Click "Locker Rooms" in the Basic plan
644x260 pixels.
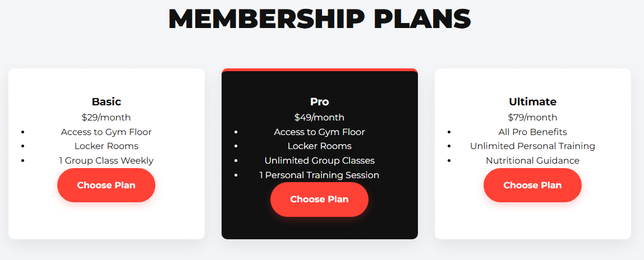pos(106,146)
